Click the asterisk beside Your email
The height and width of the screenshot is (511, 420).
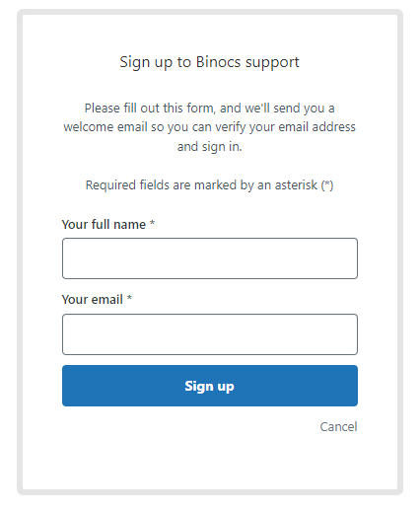pos(129,298)
